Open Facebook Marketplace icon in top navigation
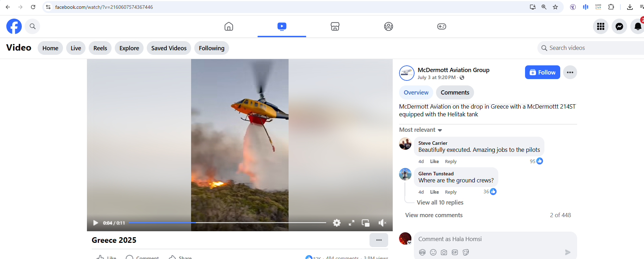This screenshot has height=259, width=644. click(335, 26)
